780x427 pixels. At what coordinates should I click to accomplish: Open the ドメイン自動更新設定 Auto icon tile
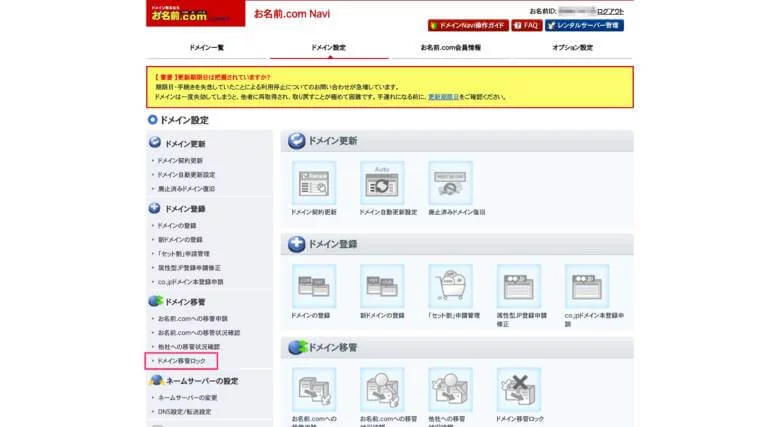(x=382, y=183)
